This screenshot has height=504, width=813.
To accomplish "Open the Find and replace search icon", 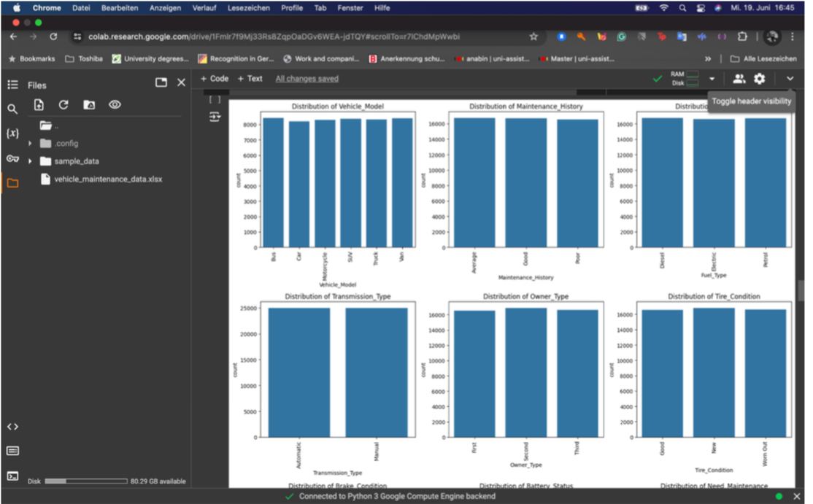I will tap(12, 109).
